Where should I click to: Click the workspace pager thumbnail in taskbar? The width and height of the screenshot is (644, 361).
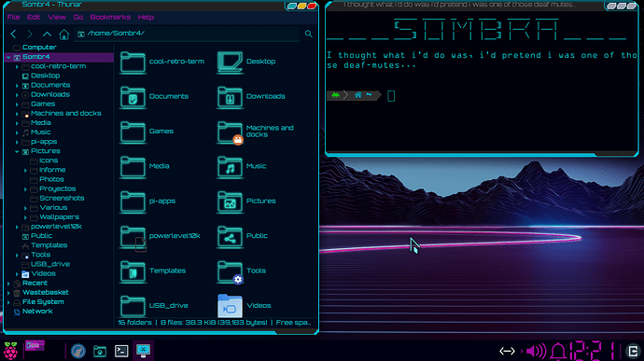pyautogui.click(x=35, y=345)
